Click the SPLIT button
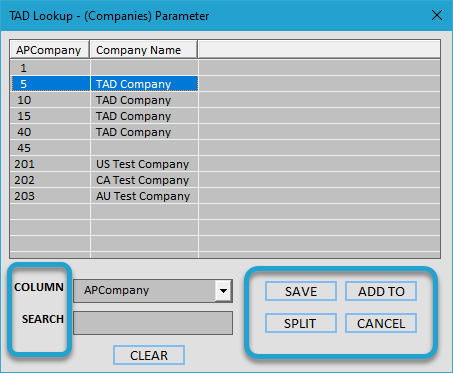453x373 pixels. (x=301, y=323)
